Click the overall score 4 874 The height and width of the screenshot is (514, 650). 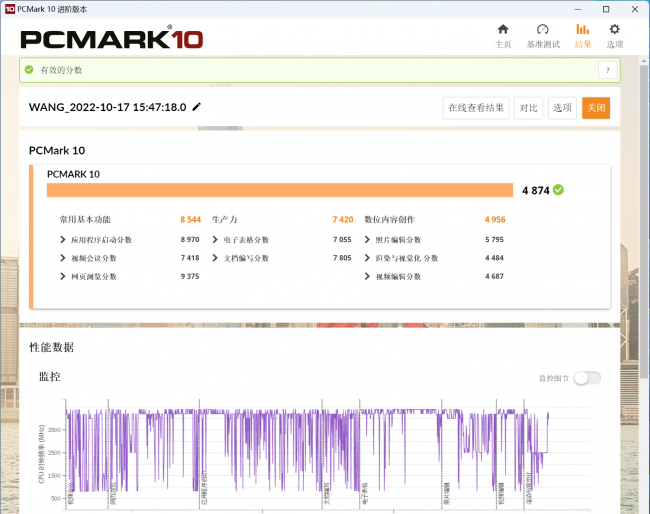(536, 190)
